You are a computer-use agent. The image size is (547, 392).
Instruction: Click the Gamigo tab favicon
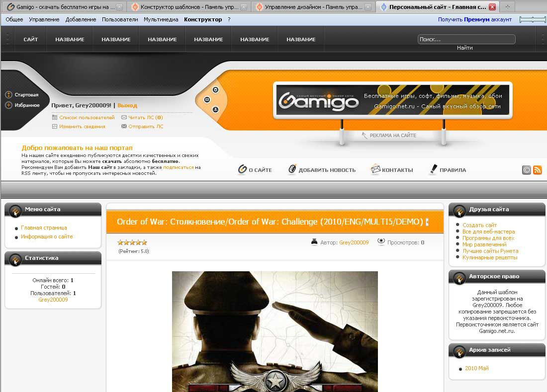11,6
